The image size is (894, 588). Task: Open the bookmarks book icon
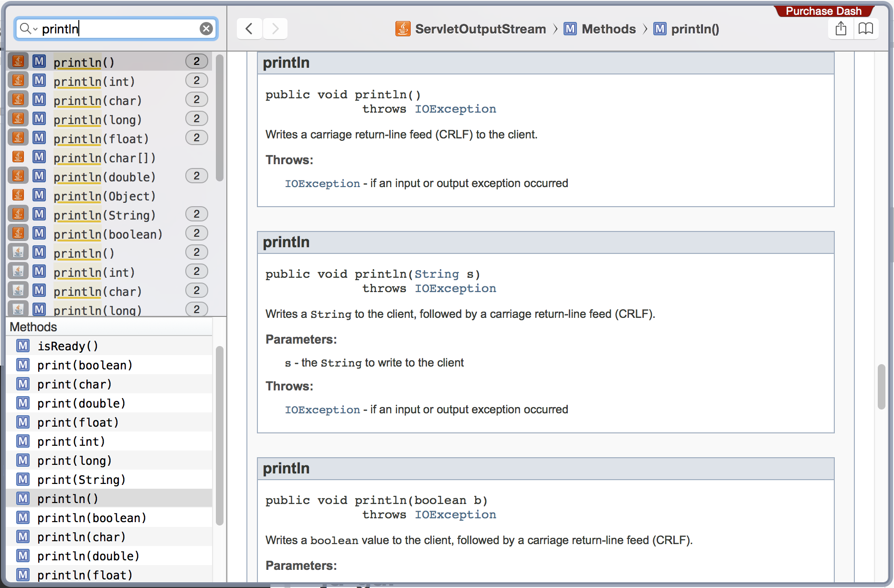coord(866,29)
